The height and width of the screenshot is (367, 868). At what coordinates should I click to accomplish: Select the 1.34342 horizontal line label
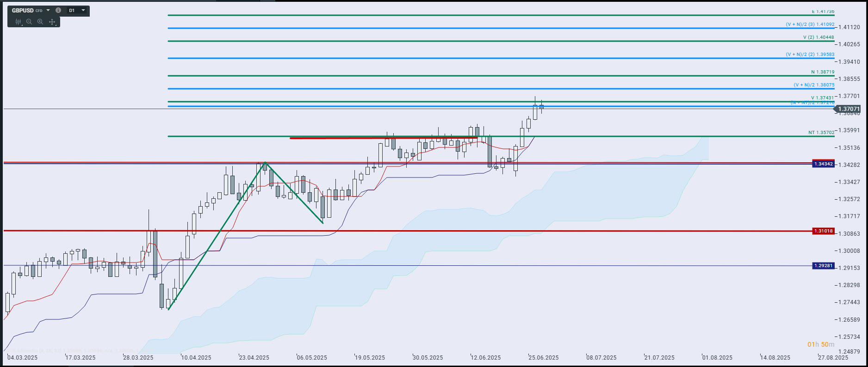tap(823, 164)
